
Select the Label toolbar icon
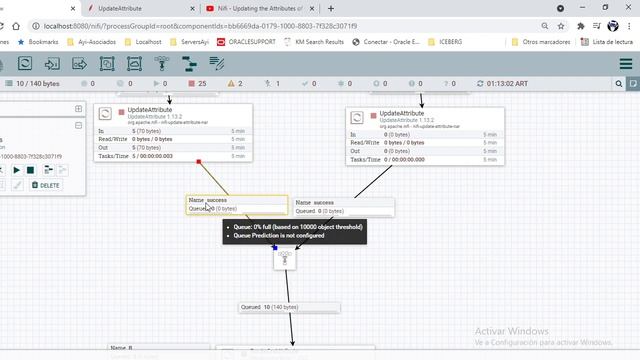(216, 64)
